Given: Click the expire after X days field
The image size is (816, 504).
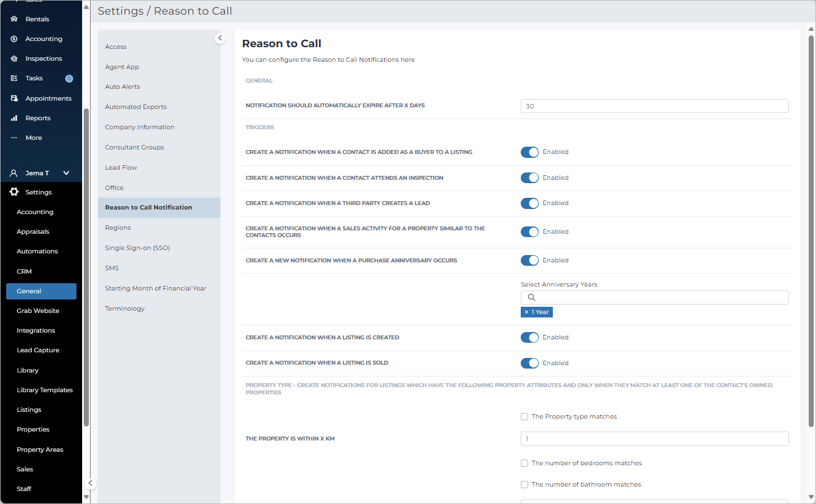Looking at the screenshot, I should (655, 106).
